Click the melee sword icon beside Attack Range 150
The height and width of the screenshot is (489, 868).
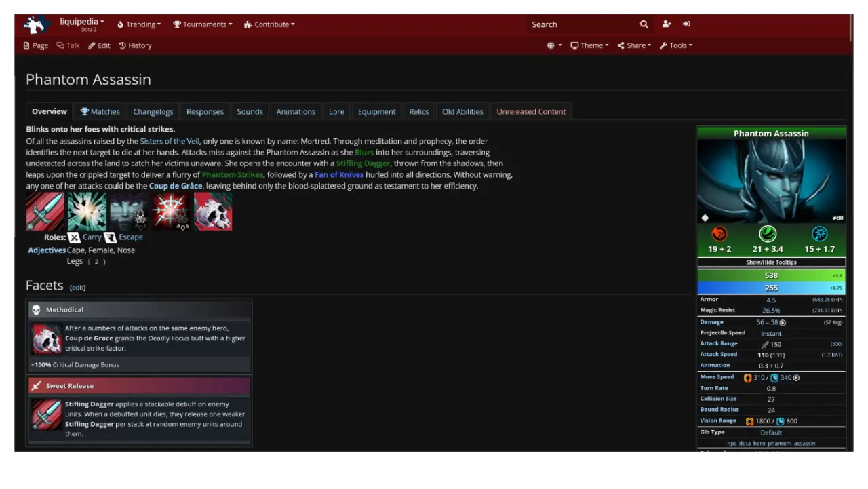[x=764, y=345]
